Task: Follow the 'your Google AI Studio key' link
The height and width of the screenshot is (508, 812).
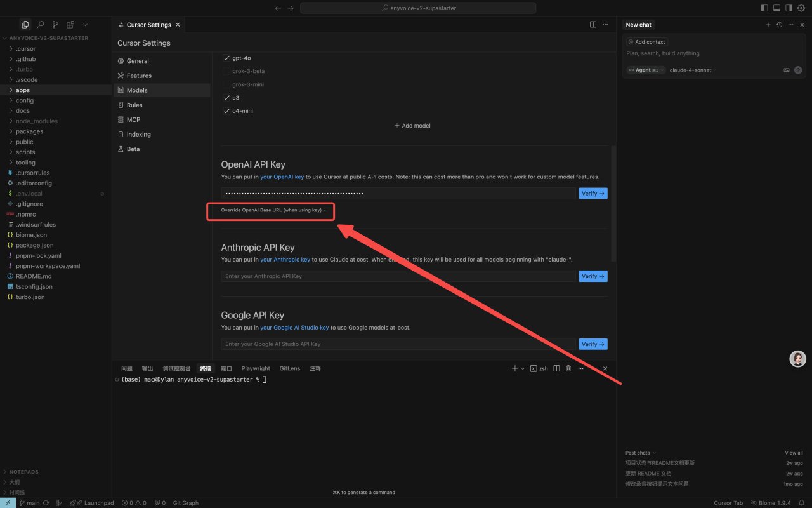Action: [294, 328]
